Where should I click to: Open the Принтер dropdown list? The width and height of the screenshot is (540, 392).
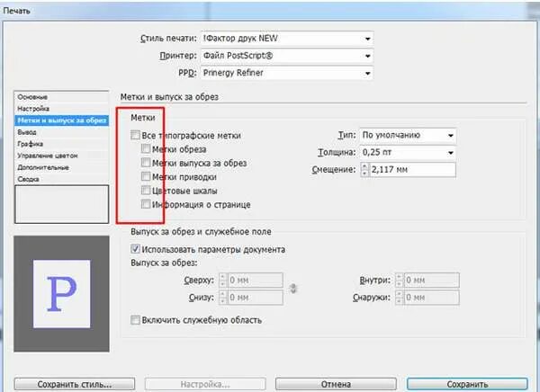click(x=287, y=56)
